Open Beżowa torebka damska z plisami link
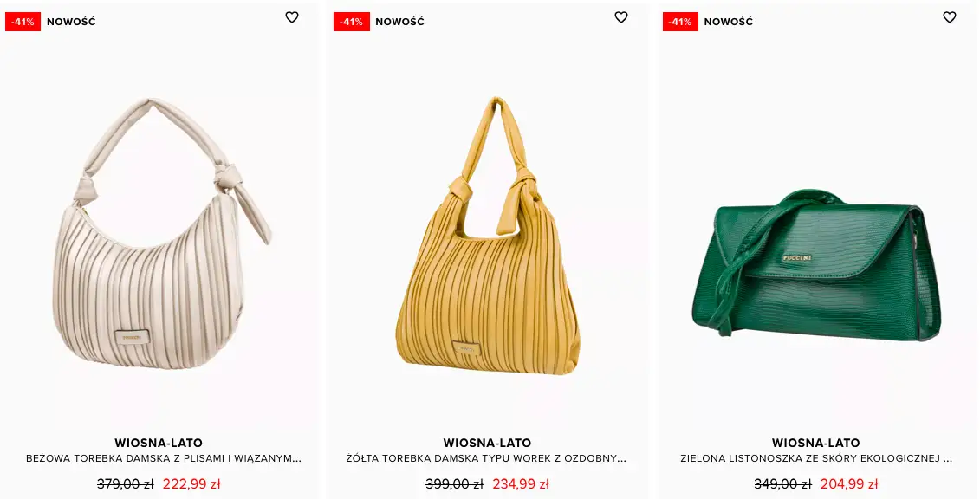Screen dimensions: 980x499 click(x=164, y=458)
